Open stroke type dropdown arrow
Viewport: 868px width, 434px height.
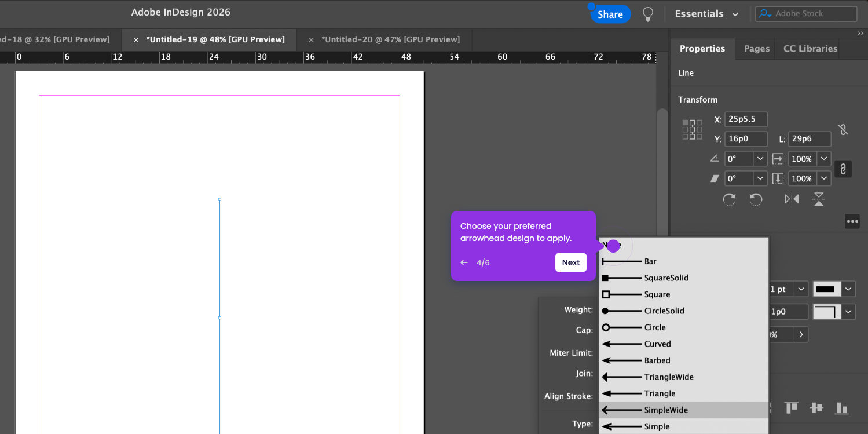coord(848,289)
